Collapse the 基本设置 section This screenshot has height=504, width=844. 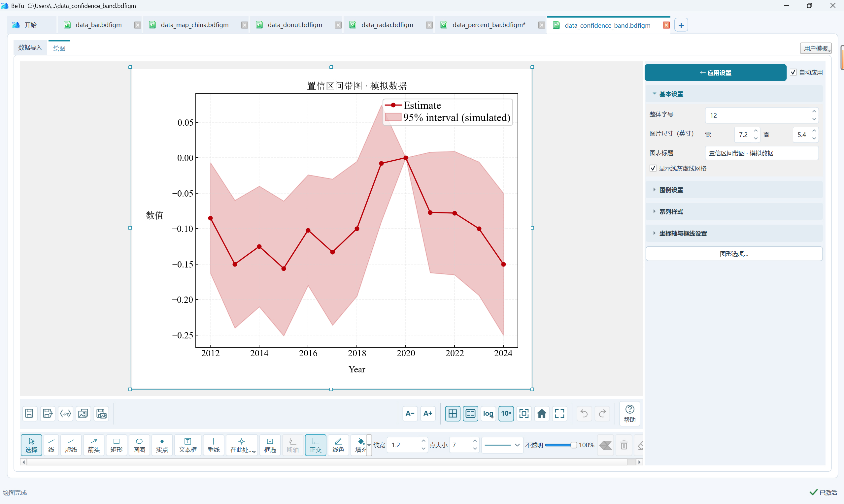coord(734,94)
